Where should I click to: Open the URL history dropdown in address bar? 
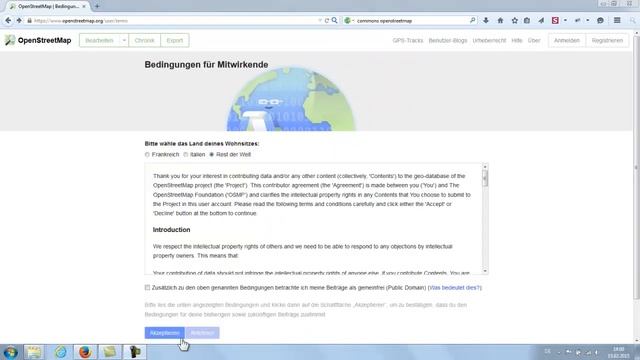(x=320, y=20)
